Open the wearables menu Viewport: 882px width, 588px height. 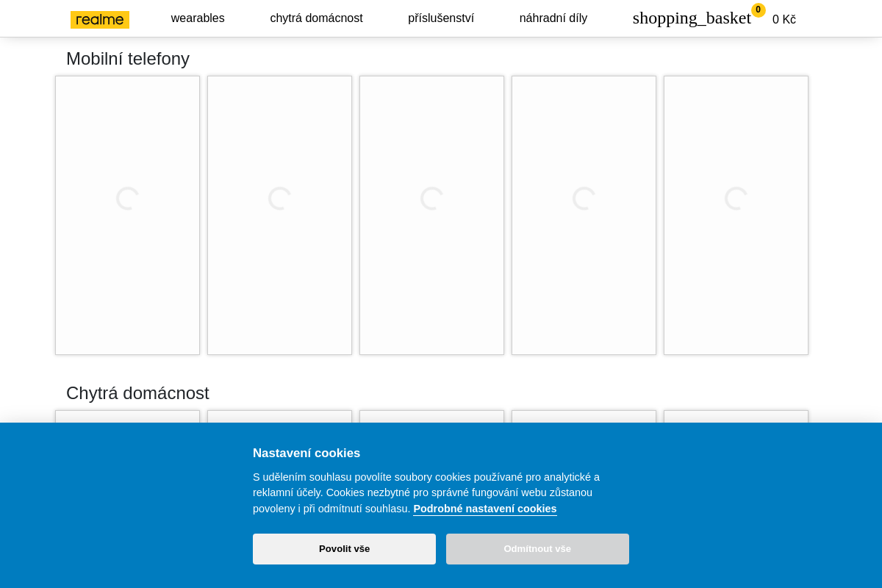pyautogui.click(x=198, y=18)
